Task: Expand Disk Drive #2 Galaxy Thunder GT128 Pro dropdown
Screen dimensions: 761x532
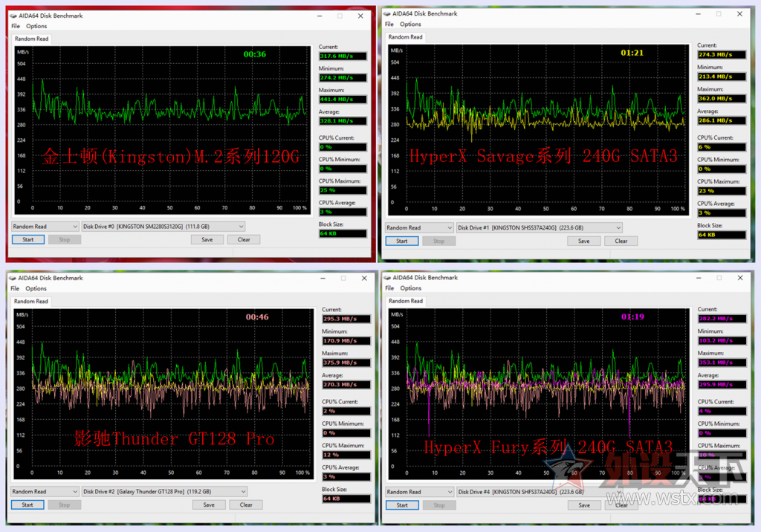Action: click(x=164, y=492)
